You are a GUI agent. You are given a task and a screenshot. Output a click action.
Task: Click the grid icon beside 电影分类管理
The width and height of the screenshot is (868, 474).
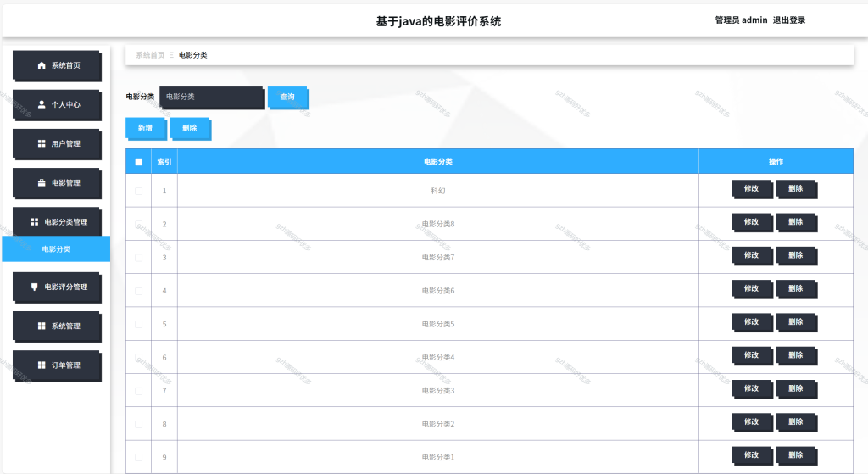coord(34,221)
